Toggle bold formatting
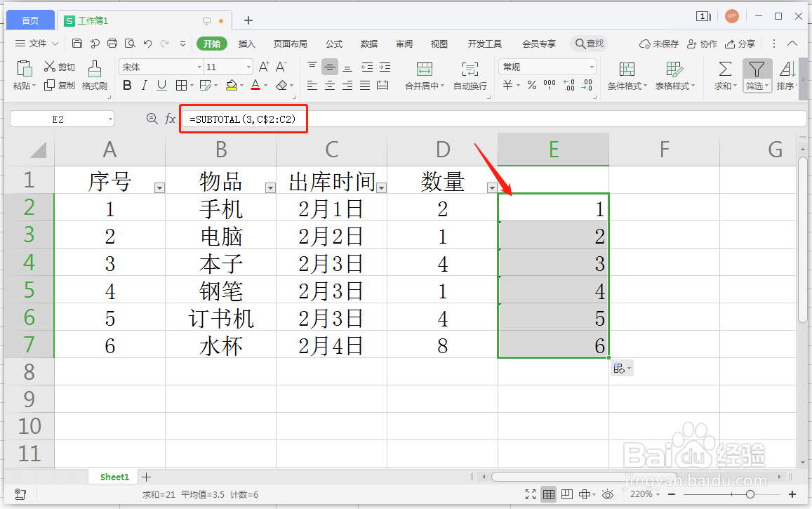Screen dimensions: 812x509 (x=127, y=85)
